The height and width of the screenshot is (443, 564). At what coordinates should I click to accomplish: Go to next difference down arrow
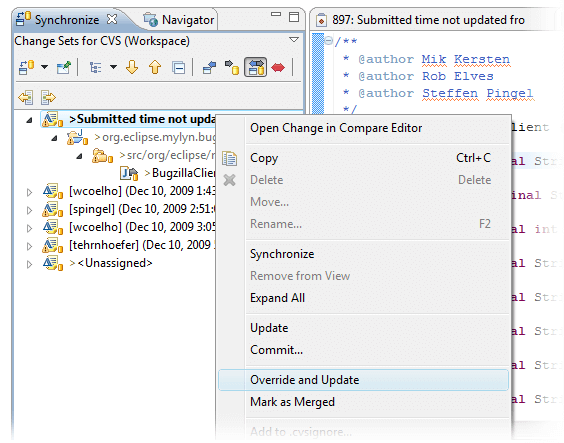[132, 67]
